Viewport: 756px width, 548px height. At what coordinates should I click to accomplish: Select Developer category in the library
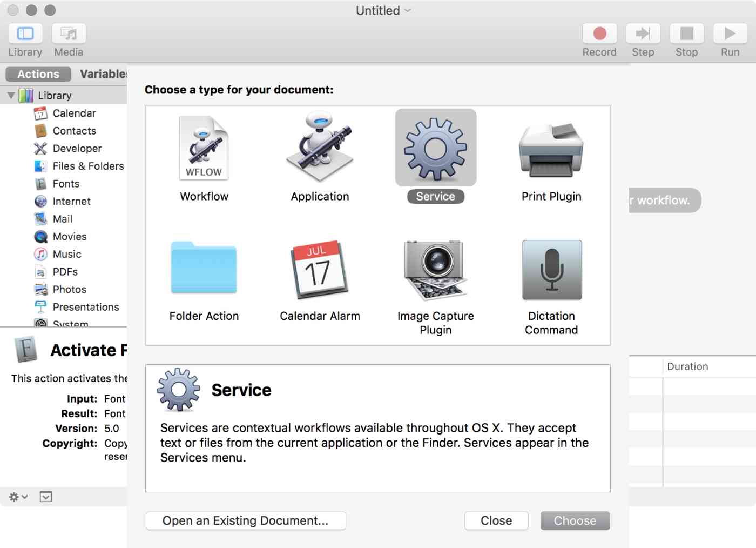[64, 148]
